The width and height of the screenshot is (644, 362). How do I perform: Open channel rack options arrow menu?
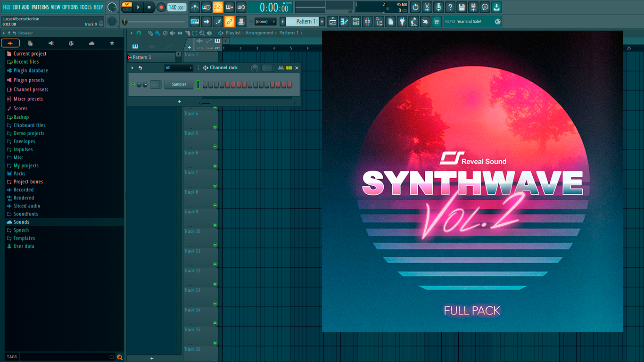132,68
